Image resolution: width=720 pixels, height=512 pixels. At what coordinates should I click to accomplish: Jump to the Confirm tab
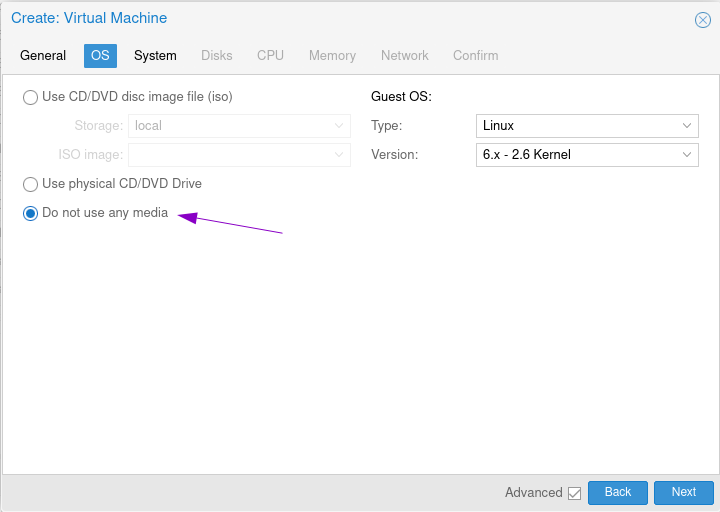tap(475, 56)
